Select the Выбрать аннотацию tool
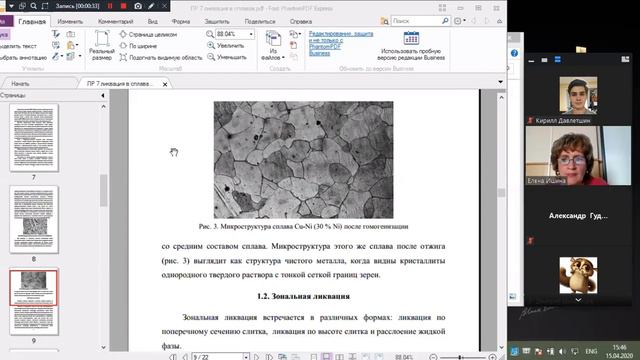The image size is (640, 360). [x=24, y=58]
